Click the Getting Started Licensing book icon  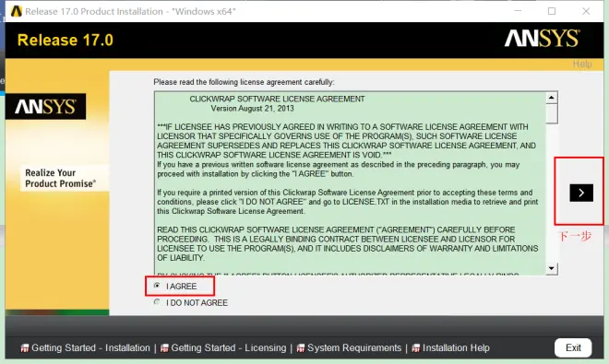click(164, 348)
